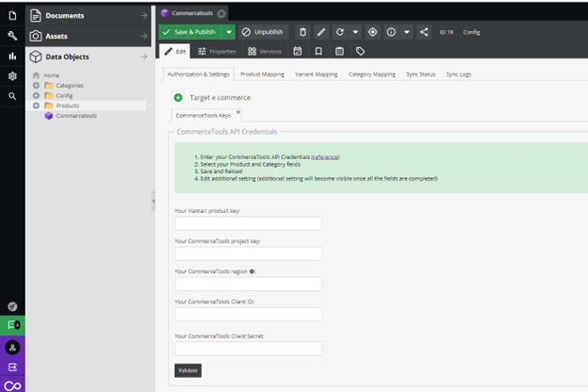Open the tag icon tab
The width and height of the screenshot is (588, 392).
[x=360, y=52]
